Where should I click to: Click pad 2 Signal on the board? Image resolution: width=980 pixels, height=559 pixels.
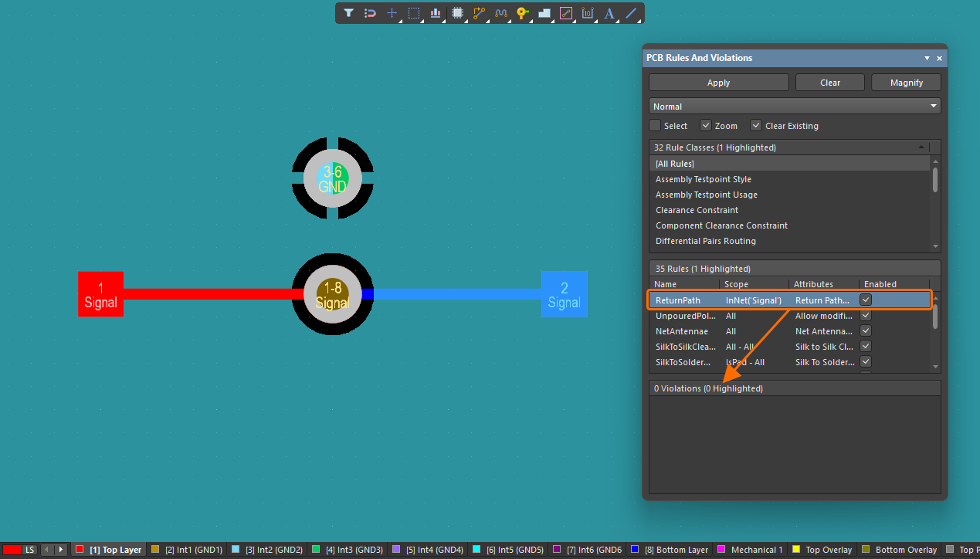[565, 294]
